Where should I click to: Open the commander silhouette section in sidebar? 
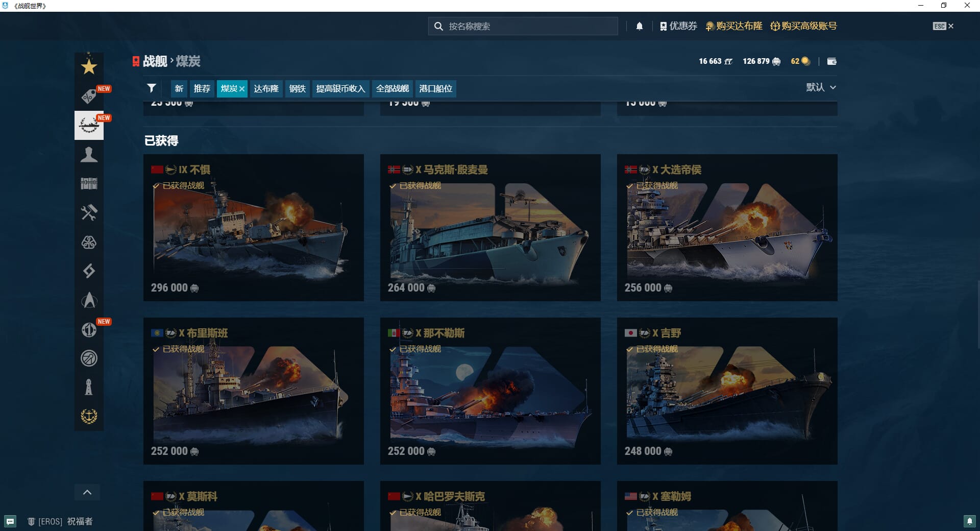pyautogui.click(x=89, y=154)
